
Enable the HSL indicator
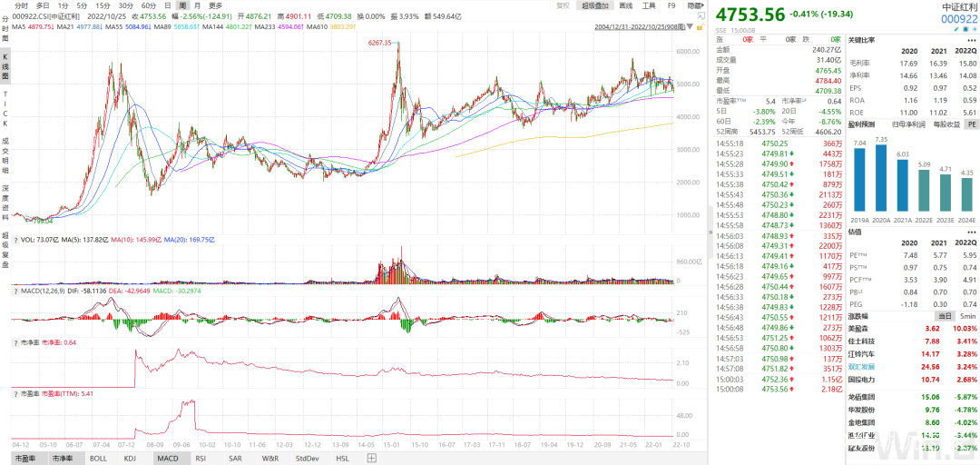[x=342, y=458]
